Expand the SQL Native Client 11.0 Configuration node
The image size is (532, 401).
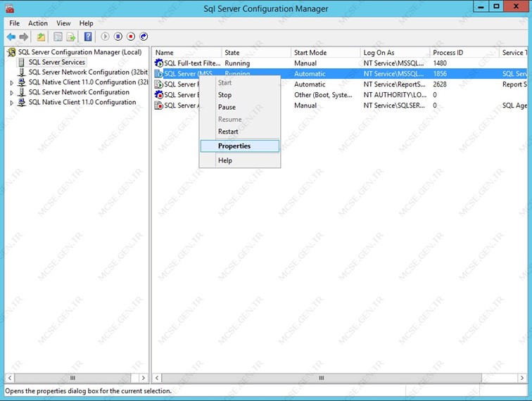coord(12,103)
